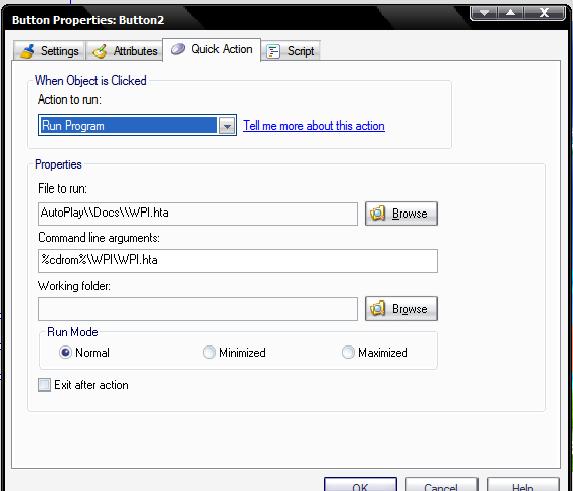Screen dimensions: 573x491
Task: Click into the empty Working folder field
Action: (198, 309)
